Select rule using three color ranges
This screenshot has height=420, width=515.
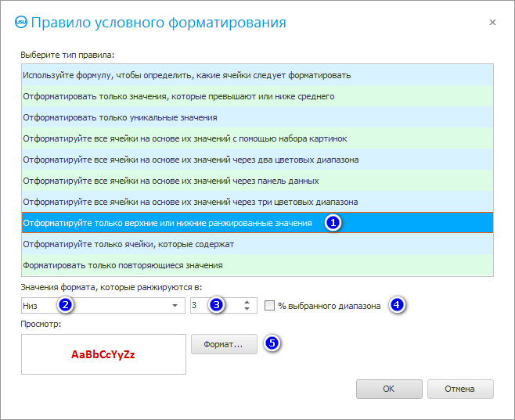coord(257,202)
